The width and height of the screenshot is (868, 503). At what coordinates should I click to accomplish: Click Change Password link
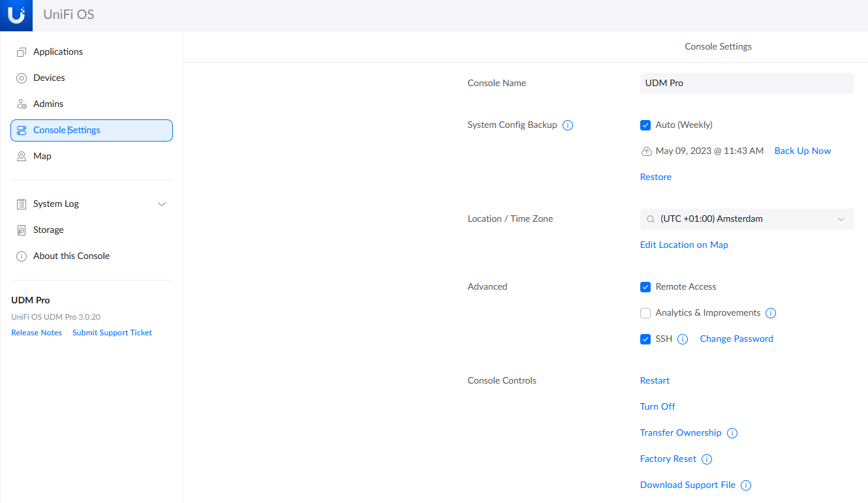coord(736,339)
